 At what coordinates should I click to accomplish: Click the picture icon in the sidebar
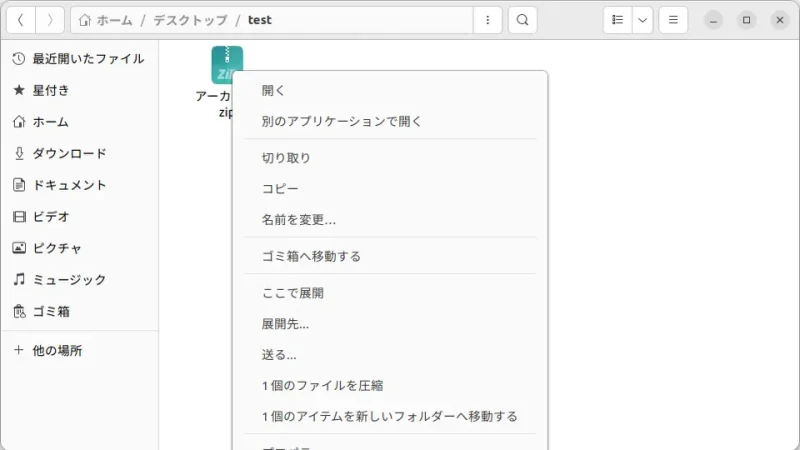(19, 248)
